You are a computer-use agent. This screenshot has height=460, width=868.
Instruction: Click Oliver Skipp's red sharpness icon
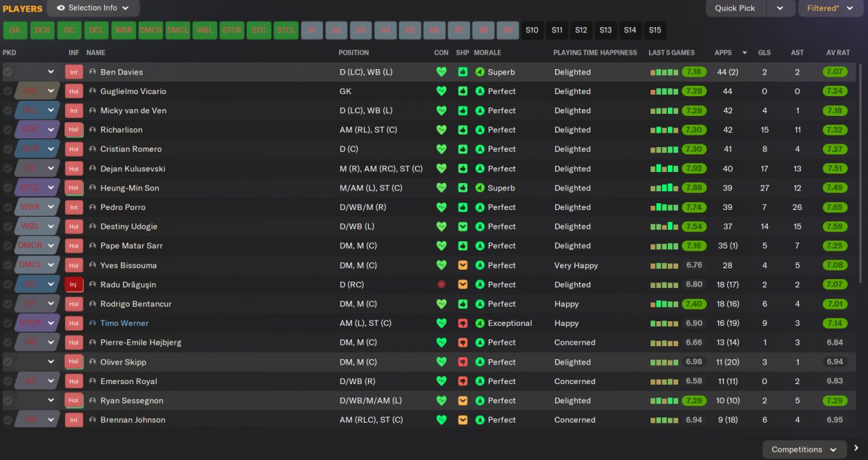pyautogui.click(x=462, y=362)
